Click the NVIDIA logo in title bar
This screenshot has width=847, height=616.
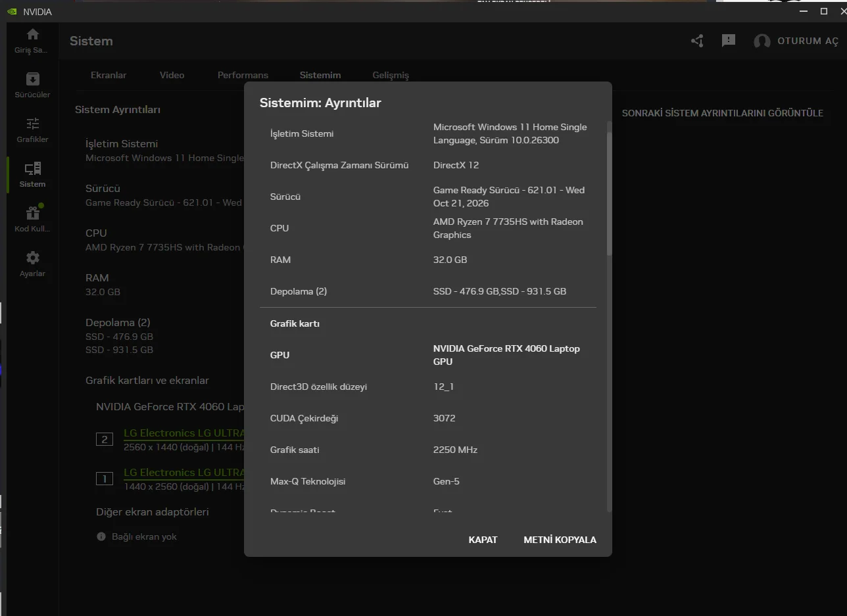pos(12,12)
